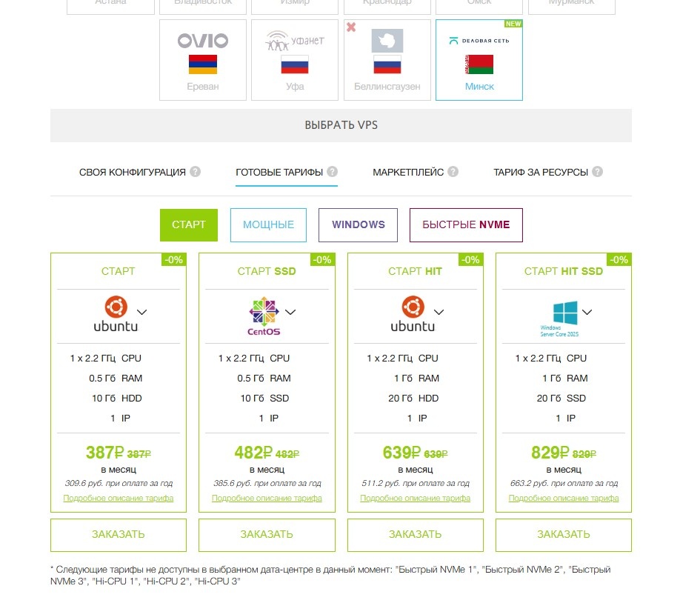Screen dimensions: 700x603
Task: Open OS chevron in Старт SSD card
Action: 290,312
